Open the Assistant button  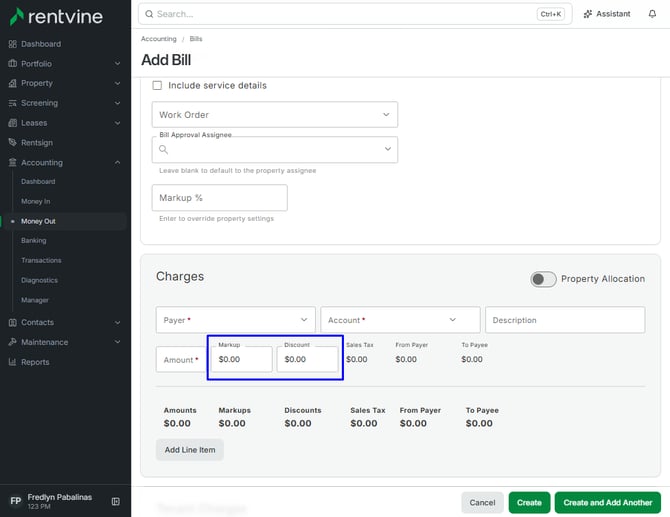click(607, 14)
